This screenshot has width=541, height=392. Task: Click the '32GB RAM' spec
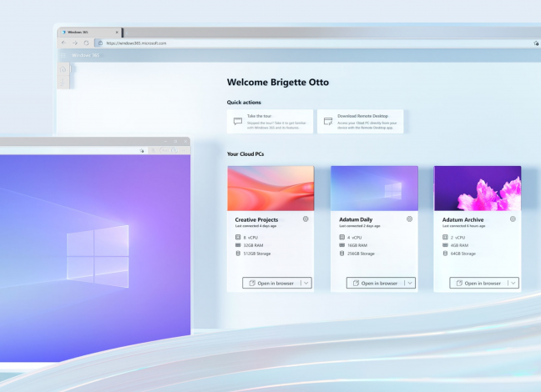tap(253, 245)
